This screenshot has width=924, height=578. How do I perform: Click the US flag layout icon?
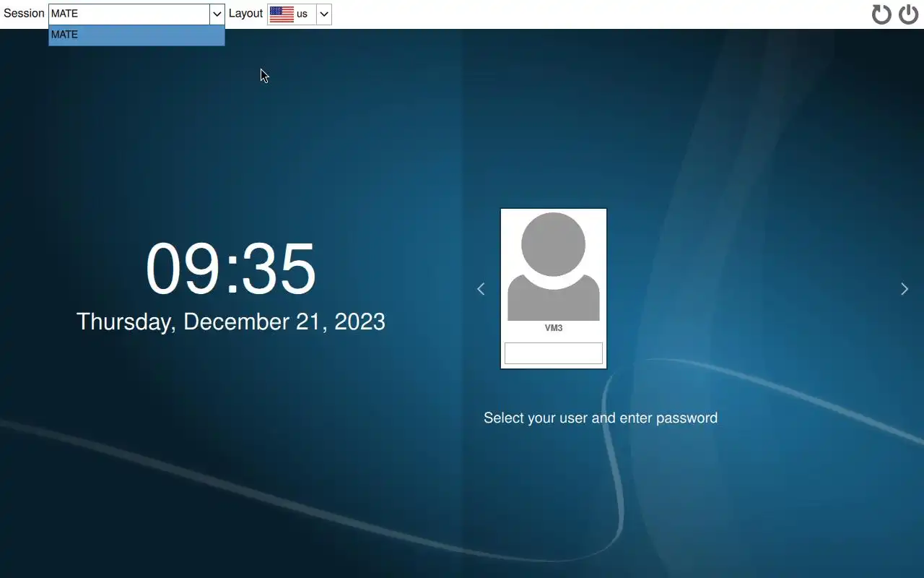pos(282,14)
